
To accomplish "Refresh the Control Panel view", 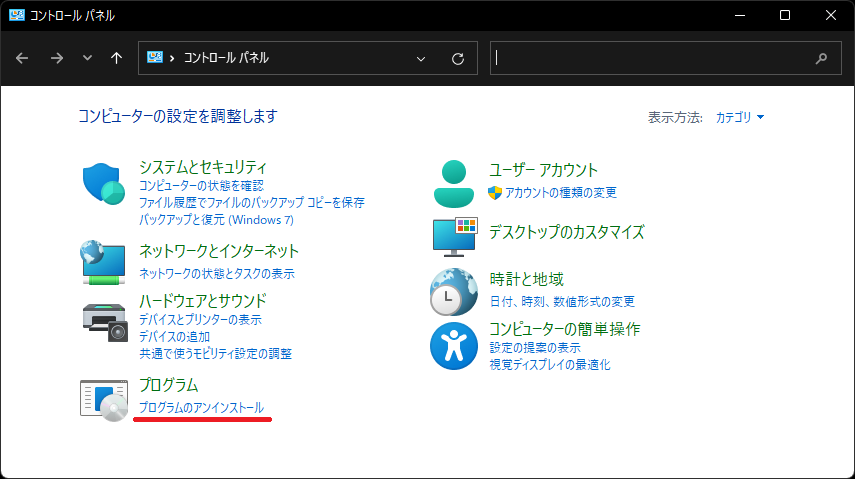I will [x=458, y=58].
